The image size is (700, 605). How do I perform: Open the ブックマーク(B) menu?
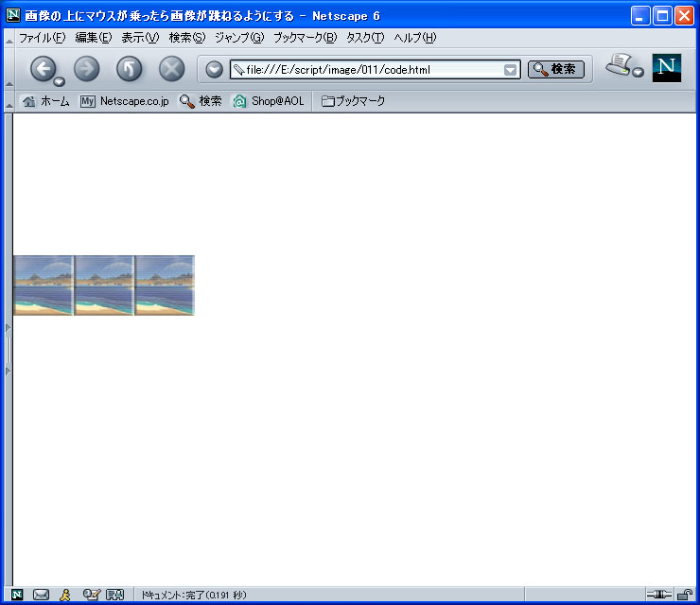coord(305,38)
